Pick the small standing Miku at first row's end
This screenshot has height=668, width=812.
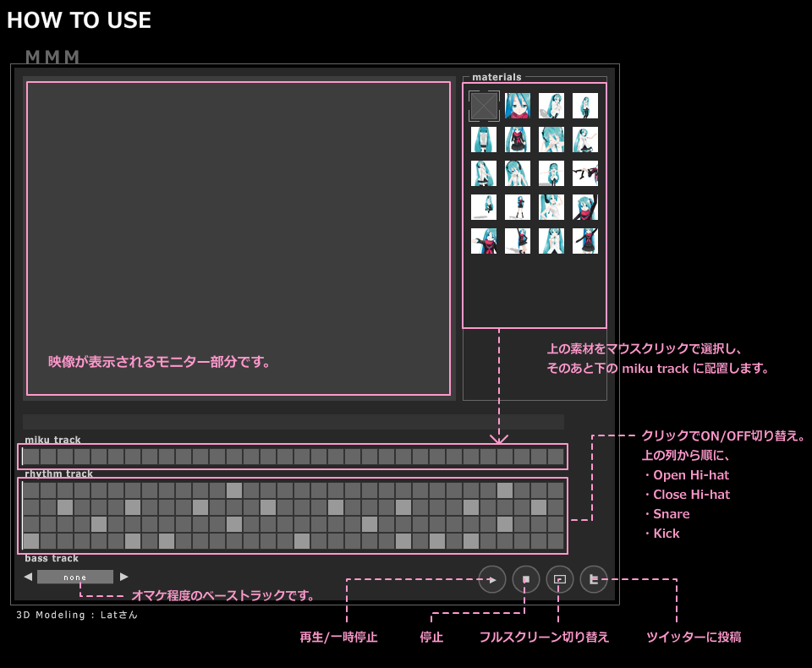point(585,106)
